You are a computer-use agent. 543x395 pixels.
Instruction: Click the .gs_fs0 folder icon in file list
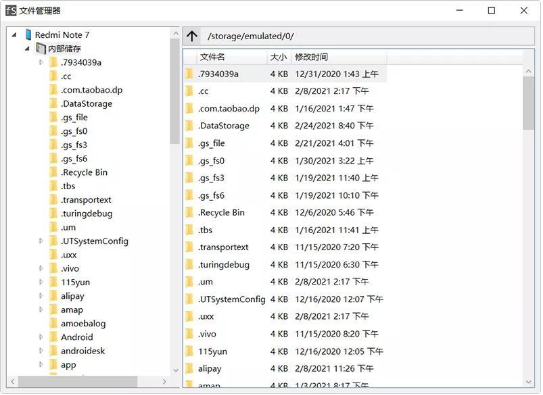189,161
